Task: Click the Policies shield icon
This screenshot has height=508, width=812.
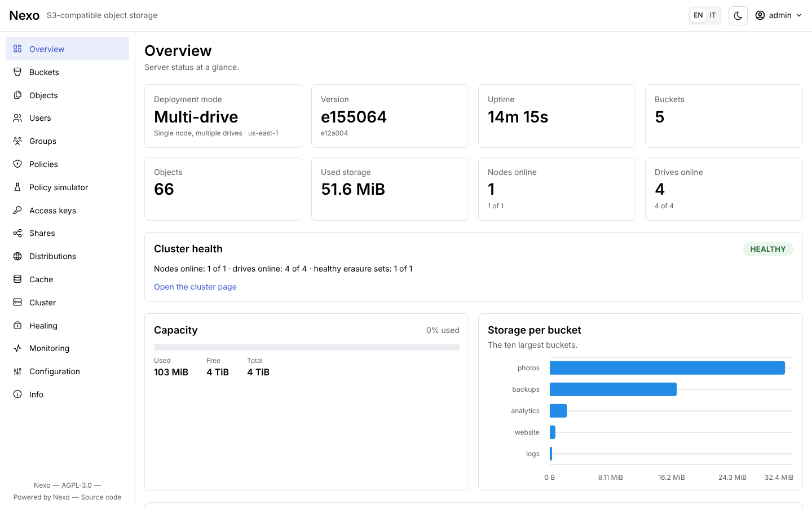Action: pyautogui.click(x=17, y=164)
